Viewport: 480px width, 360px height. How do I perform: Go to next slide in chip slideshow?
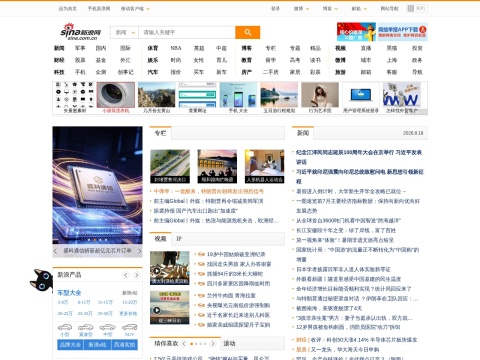coord(139,251)
